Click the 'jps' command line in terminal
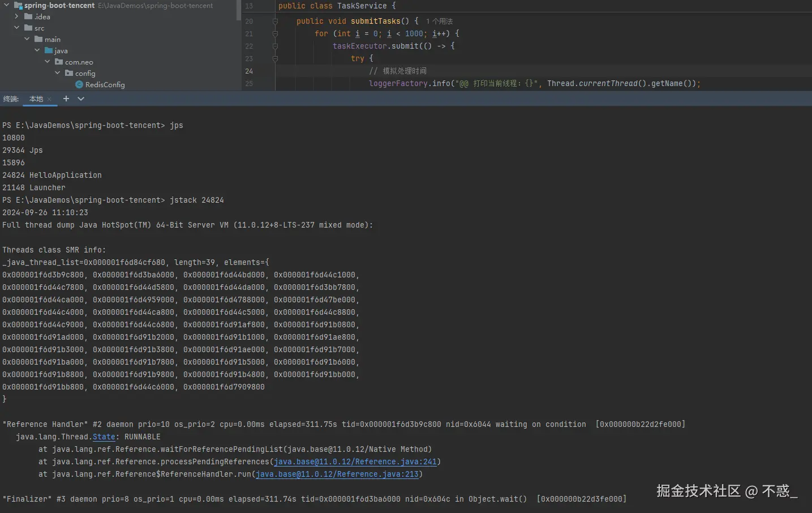812x513 pixels. 93,125
